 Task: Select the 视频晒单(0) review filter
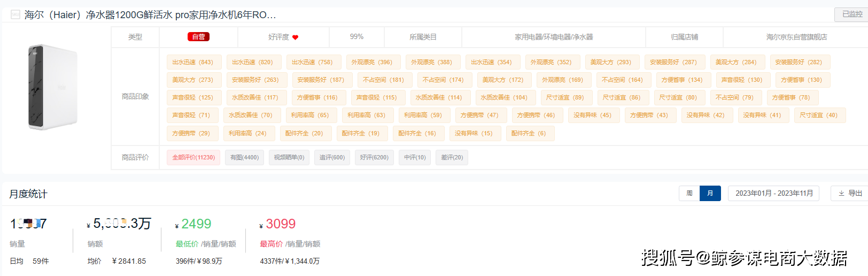click(289, 157)
